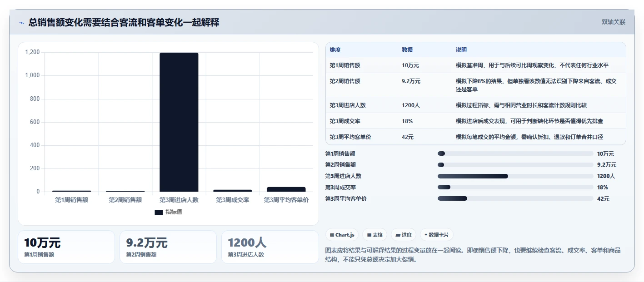
Task: Click the 第3周进店人数 x-axis label
Action: tap(179, 200)
